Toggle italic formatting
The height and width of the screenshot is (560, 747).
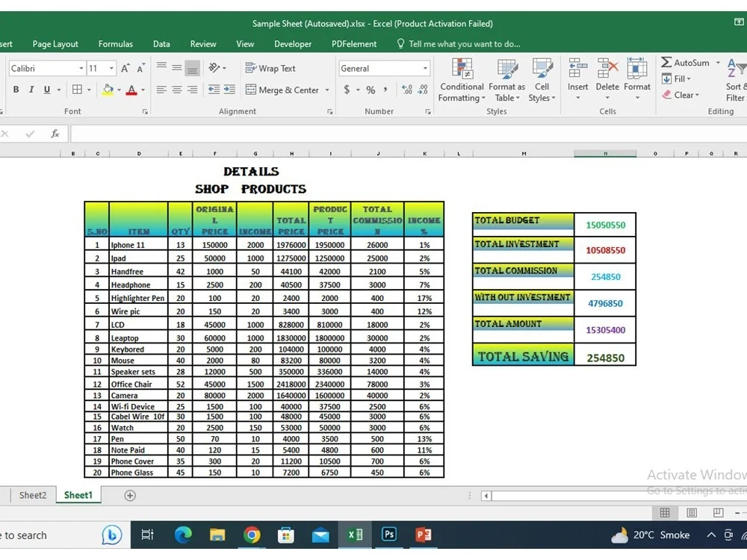click(31, 90)
